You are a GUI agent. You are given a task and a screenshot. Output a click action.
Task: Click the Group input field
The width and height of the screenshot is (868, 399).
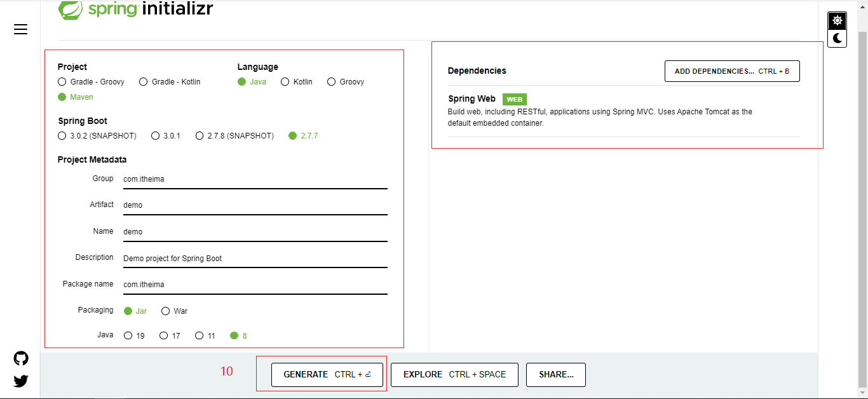[255, 179]
